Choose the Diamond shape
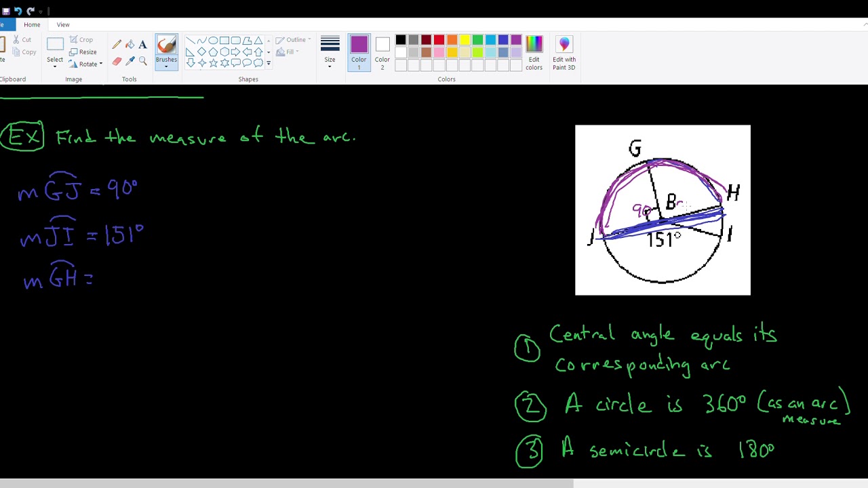Viewport: 868px width, 488px height. 202,52
